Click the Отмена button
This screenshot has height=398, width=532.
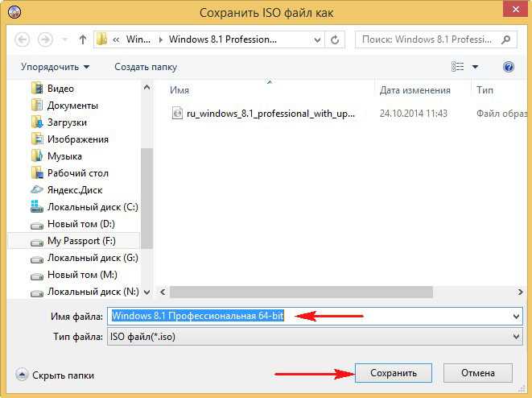478,373
